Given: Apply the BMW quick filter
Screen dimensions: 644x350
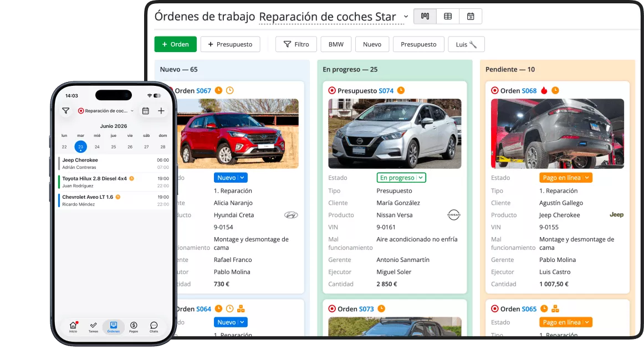Looking at the screenshot, I should pyautogui.click(x=336, y=44).
